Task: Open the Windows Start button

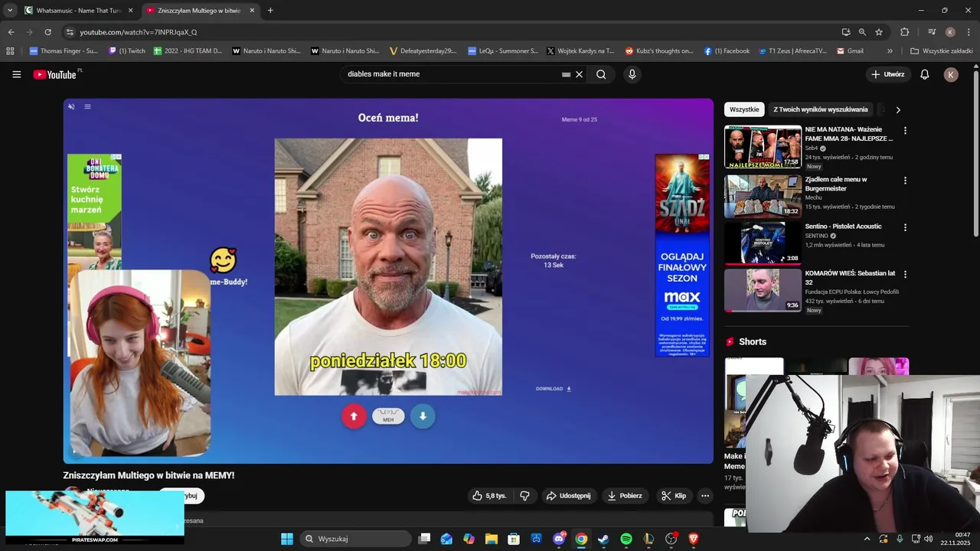Action: [x=287, y=539]
